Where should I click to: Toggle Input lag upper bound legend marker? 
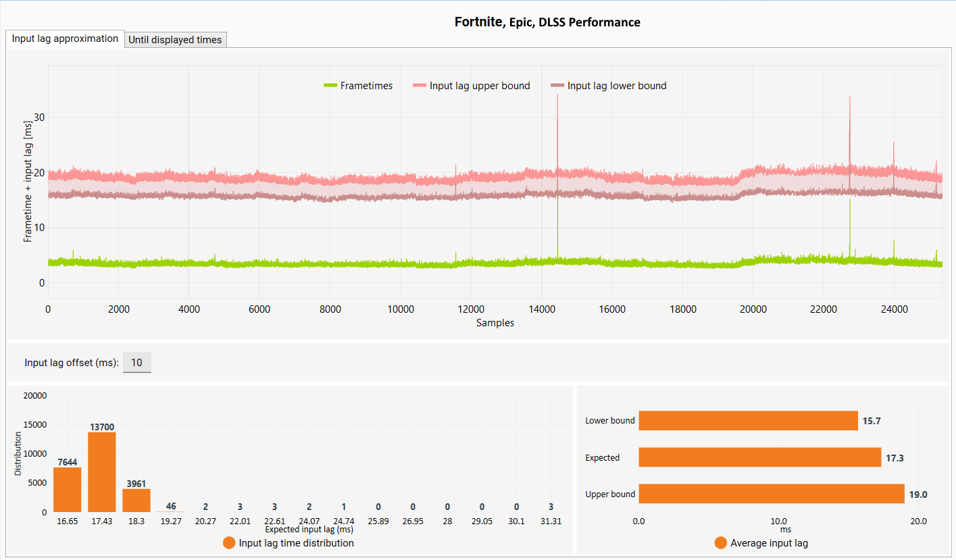click(x=419, y=86)
